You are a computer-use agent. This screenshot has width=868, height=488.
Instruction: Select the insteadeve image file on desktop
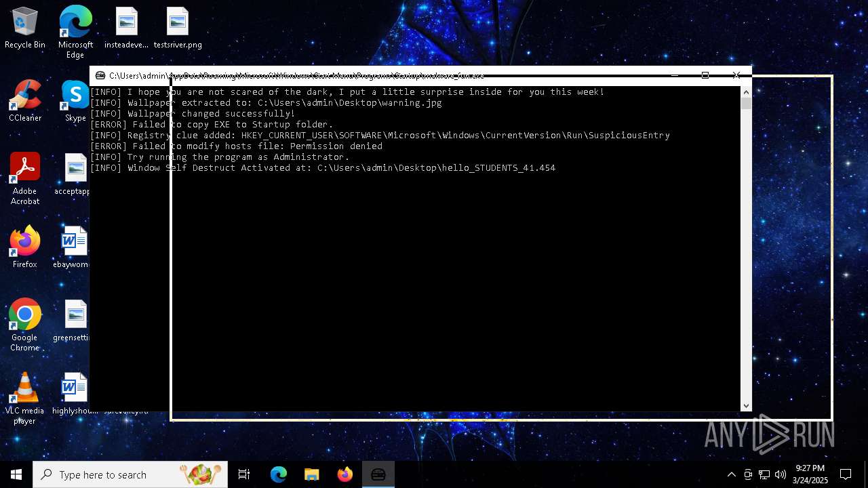126,28
